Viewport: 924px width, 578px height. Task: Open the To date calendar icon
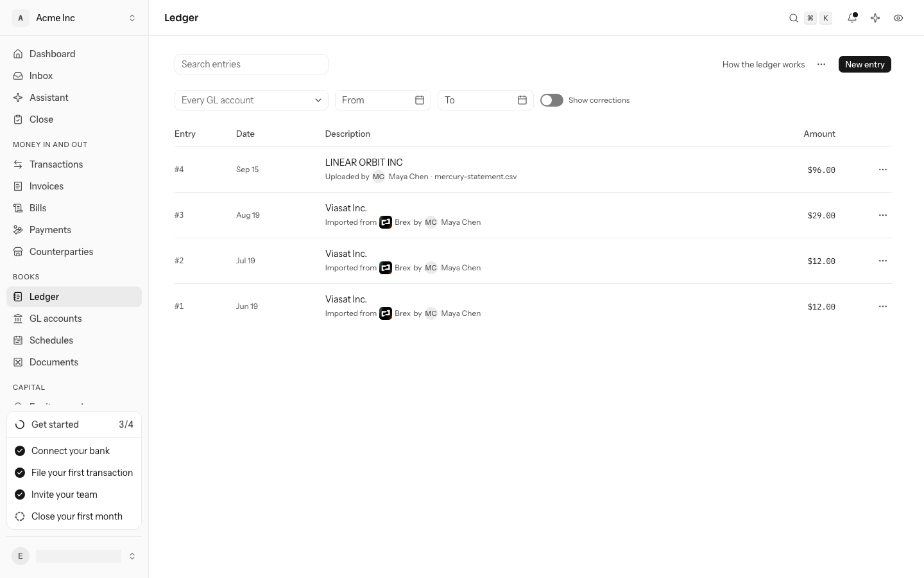(522, 100)
